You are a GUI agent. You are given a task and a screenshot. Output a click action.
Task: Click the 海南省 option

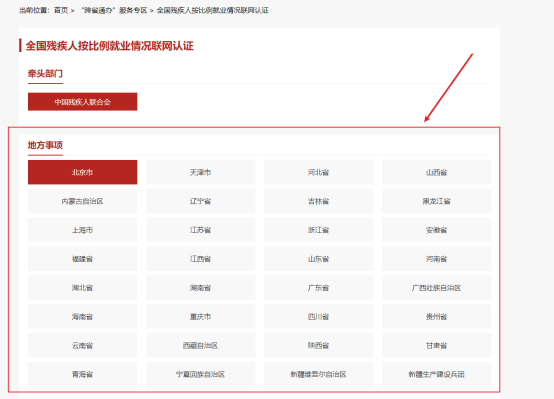[83, 317]
